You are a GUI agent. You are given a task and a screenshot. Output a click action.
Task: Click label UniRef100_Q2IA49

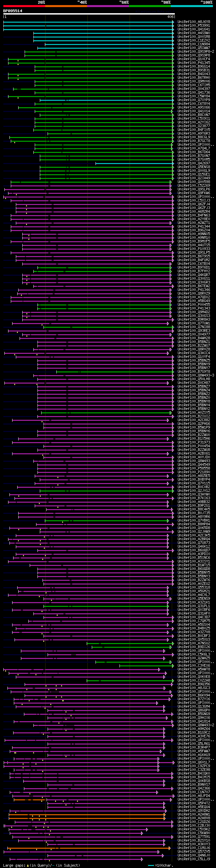[x=194, y=178]
